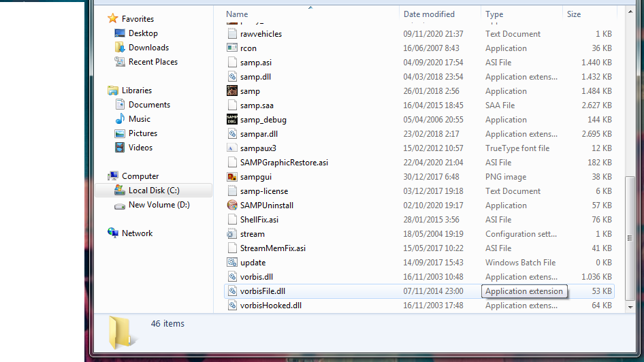Select the samp-license file name
Image resolution: width=644 pixels, height=362 pixels.
[x=264, y=191]
